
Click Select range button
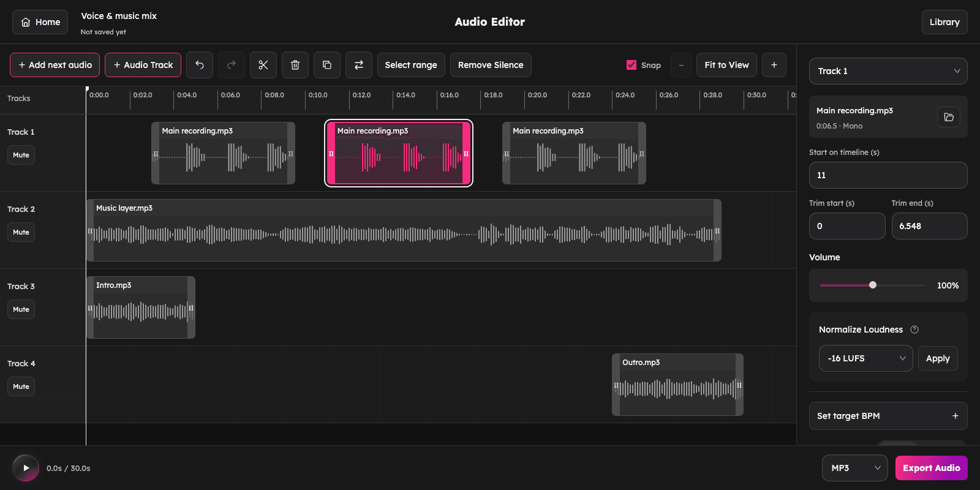(411, 65)
